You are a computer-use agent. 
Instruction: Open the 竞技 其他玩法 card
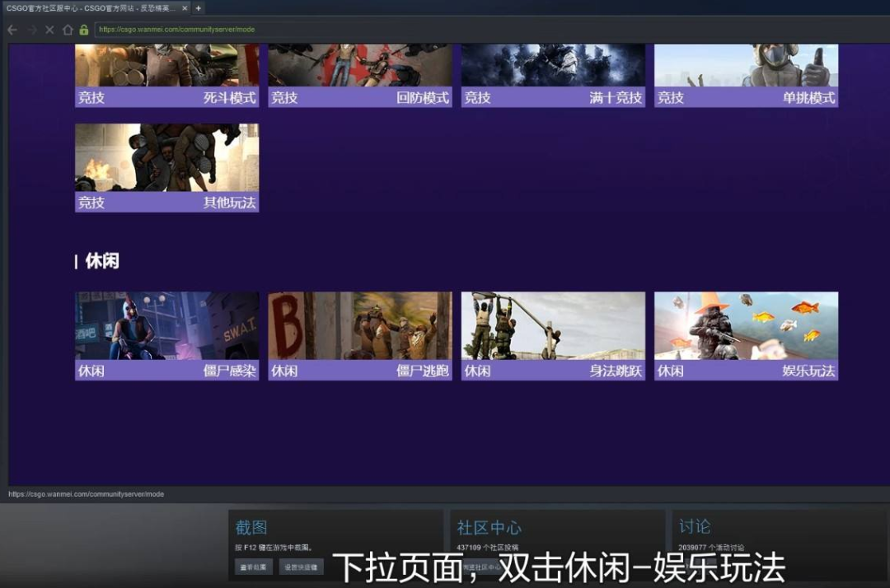pos(166,168)
